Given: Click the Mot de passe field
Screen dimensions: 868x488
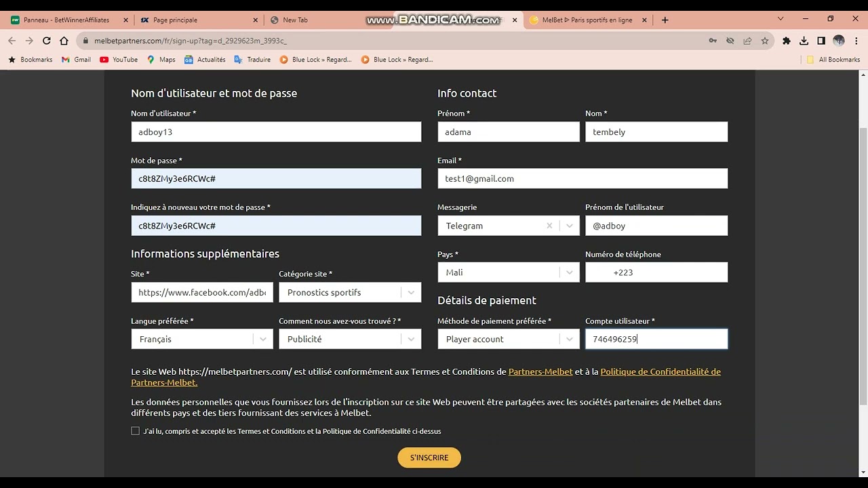Looking at the screenshot, I should click(x=276, y=178).
